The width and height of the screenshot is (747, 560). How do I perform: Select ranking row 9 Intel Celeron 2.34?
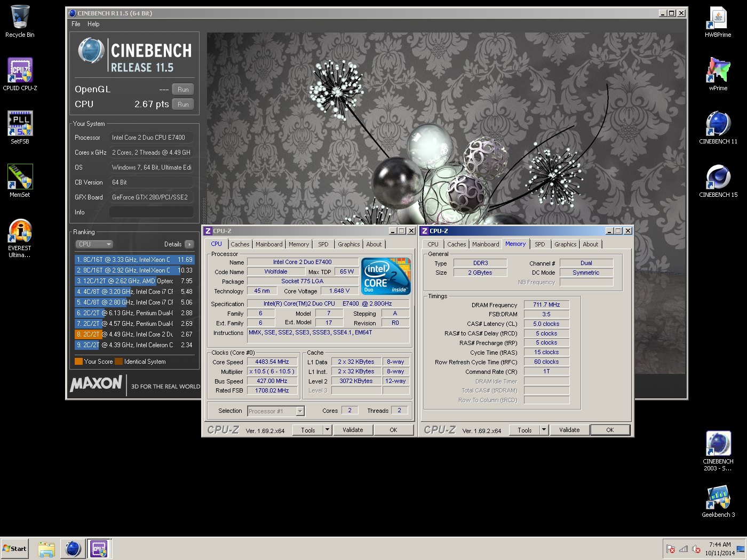pyautogui.click(x=134, y=345)
